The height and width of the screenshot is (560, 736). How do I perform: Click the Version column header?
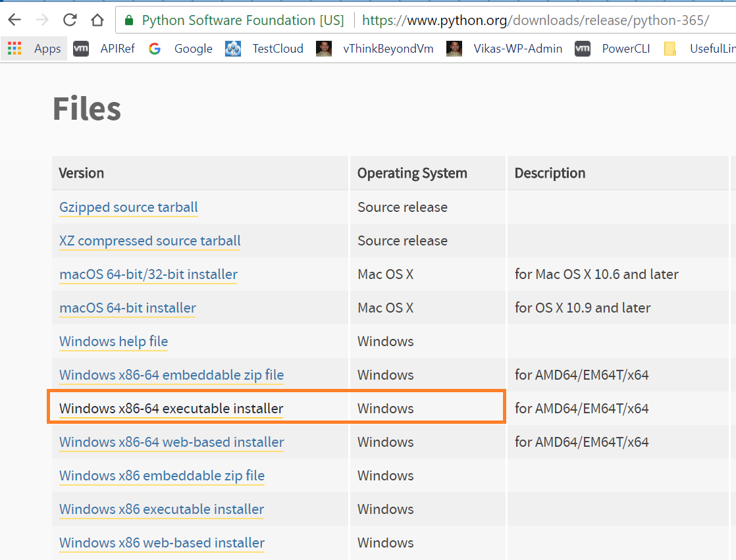(81, 173)
